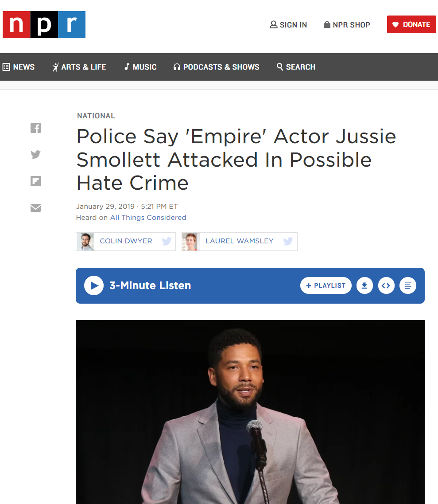Email this article icon
The image size is (438, 504).
(35, 208)
